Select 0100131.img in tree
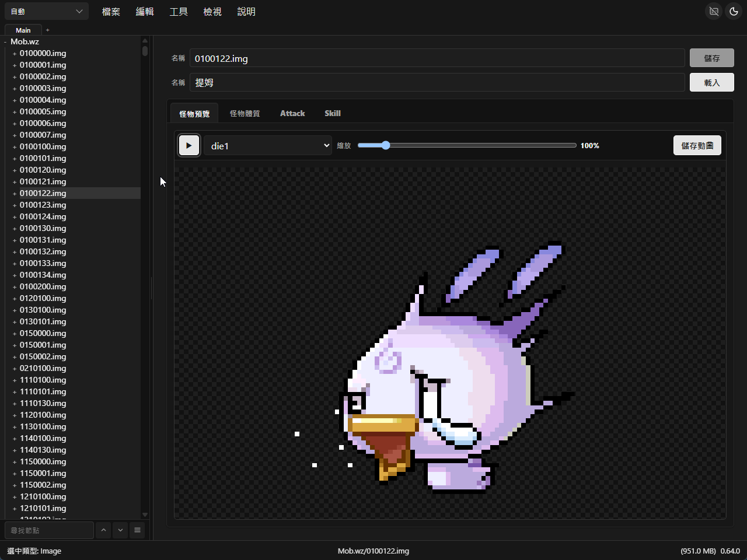This screenshot has height=560, width=747. click(43, 240)
